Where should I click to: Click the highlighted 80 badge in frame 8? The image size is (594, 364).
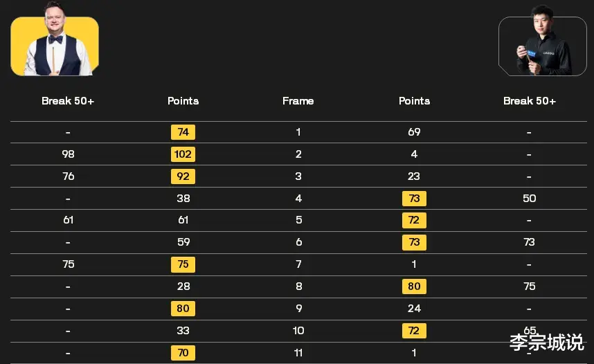(x=414, y=286)
